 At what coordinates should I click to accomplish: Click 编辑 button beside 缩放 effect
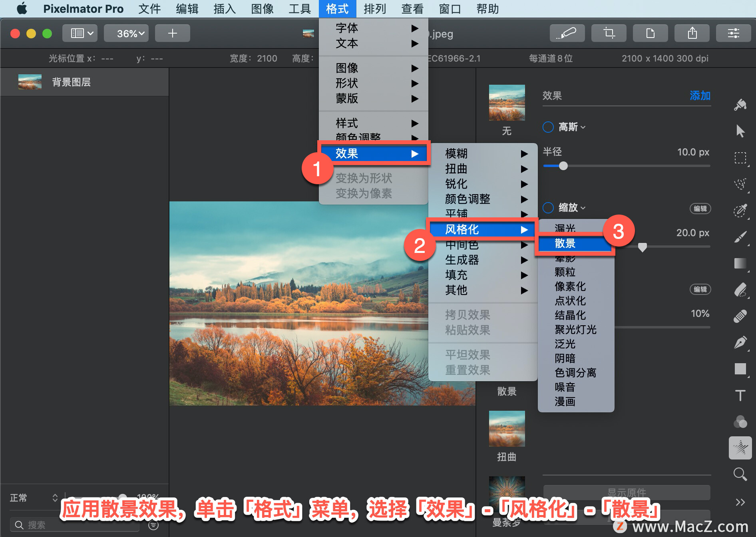[700, 209]
